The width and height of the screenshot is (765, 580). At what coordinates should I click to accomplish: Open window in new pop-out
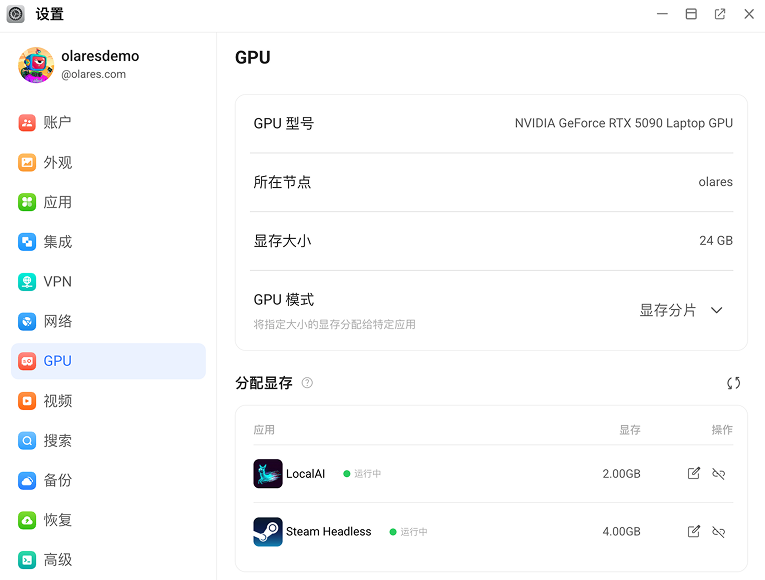tap(720, 14)
